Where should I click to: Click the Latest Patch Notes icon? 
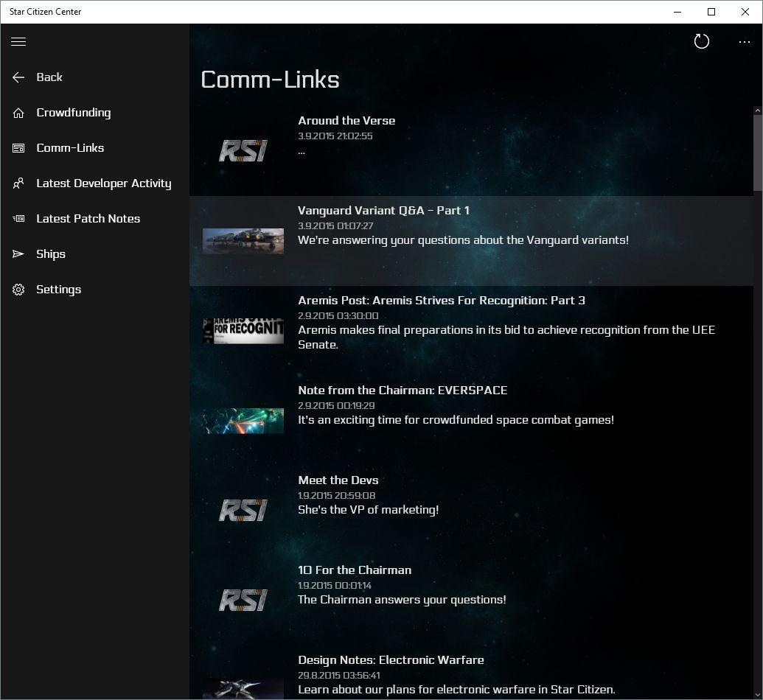pos(18,219)
